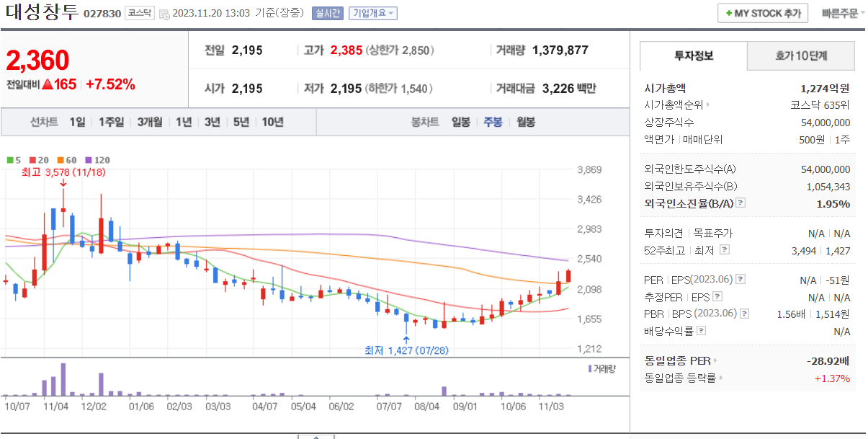Click the green plus icon in MY STOCK 추가
This screenshot has width=868, height=439.
728,14
